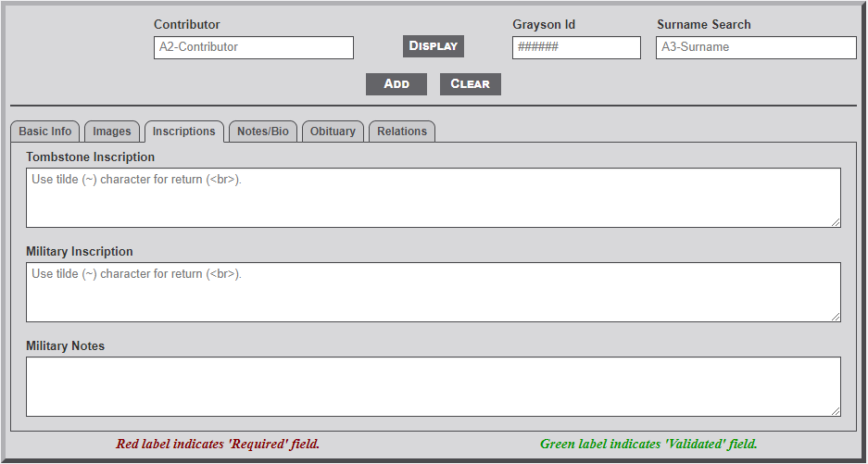Focus the Grayson Id field
The image size is (868, 464).
coord(575,47)
